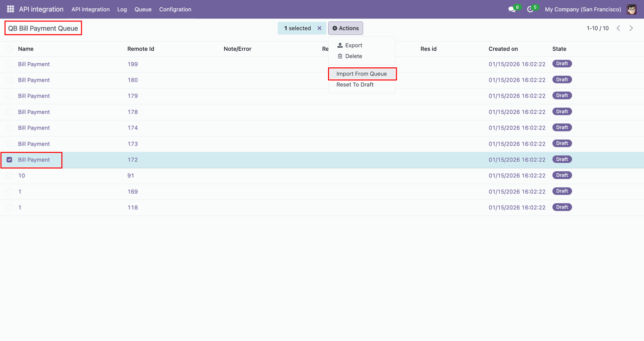The image size is (644, 341).
Task: Click the user avatar in top bar
Action: [632, 9]
